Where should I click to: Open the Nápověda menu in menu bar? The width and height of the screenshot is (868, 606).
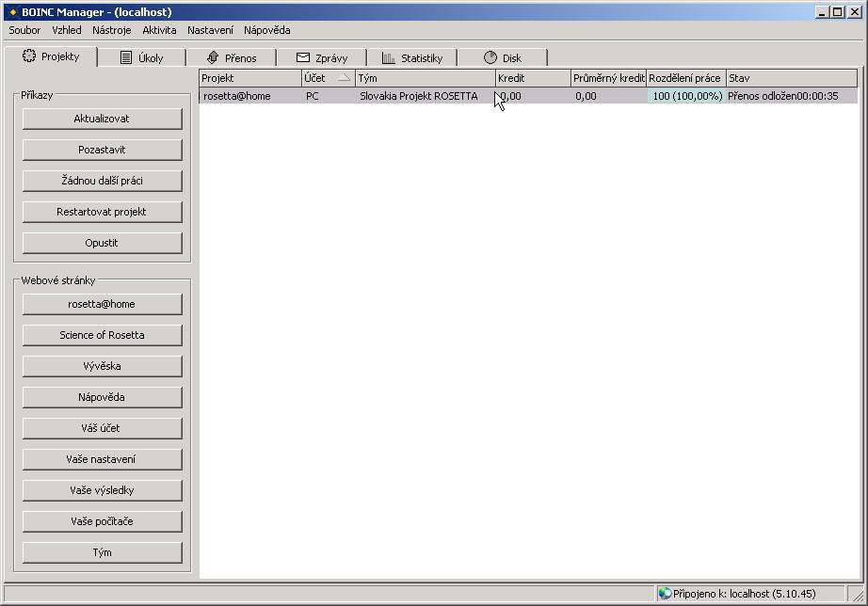[266, 30]
